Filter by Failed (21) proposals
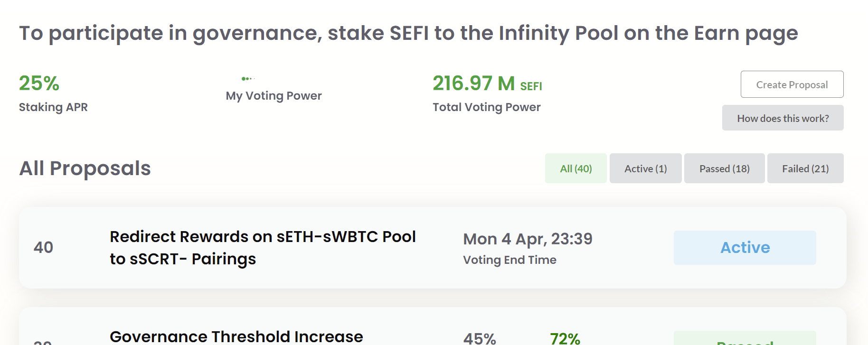The width and height of the screenshot is (868, 345). pyautogui.click(x=805, y=168)
